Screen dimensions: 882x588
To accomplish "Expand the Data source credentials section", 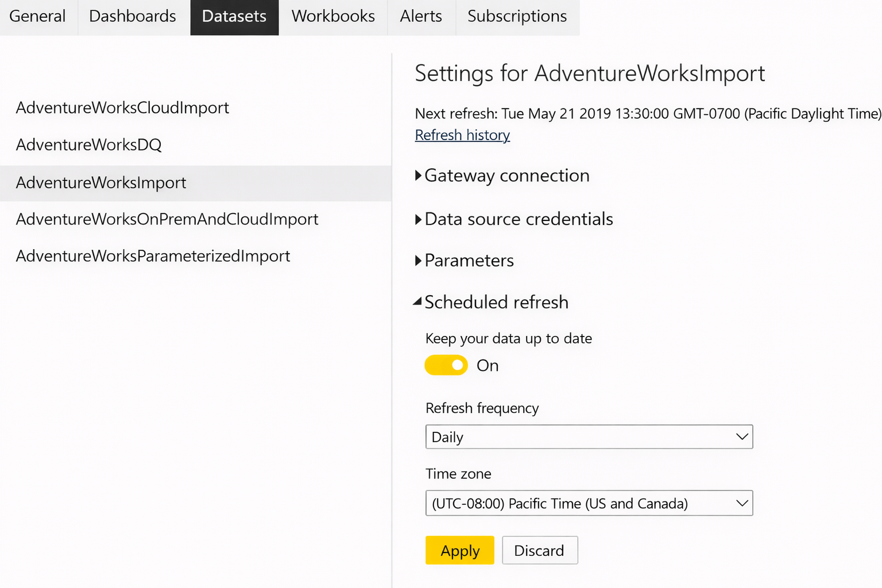I will 514,219.
